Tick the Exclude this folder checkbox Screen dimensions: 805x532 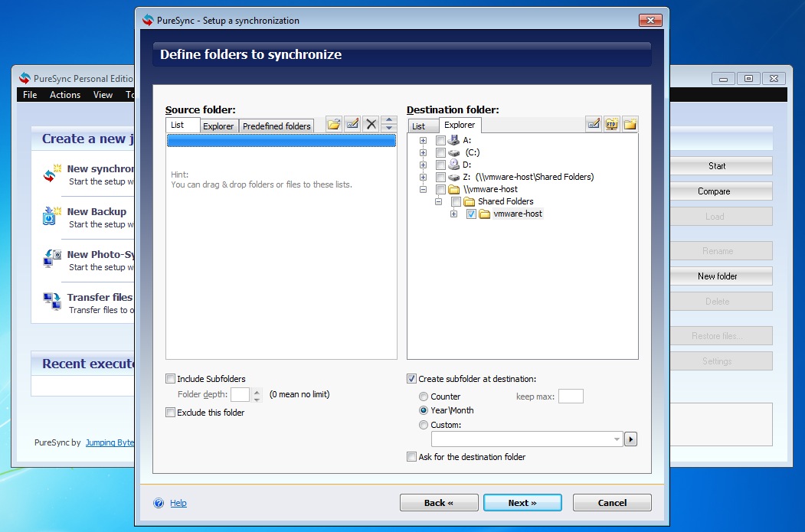click(x=171, y=413)
